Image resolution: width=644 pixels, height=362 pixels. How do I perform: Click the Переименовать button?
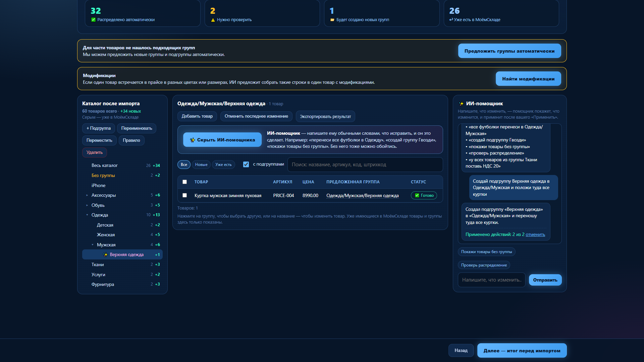coord(137,128)
